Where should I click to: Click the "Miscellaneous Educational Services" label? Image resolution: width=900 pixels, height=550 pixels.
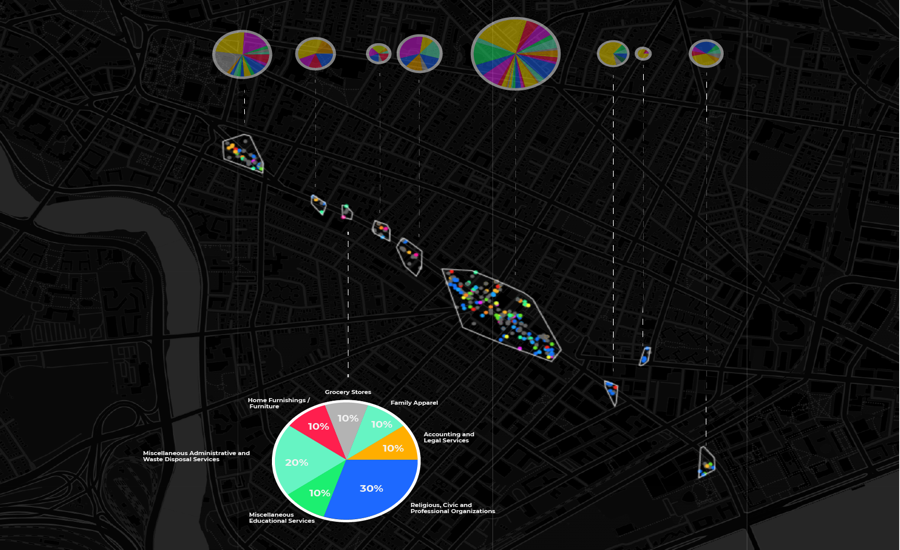(281, 518)
